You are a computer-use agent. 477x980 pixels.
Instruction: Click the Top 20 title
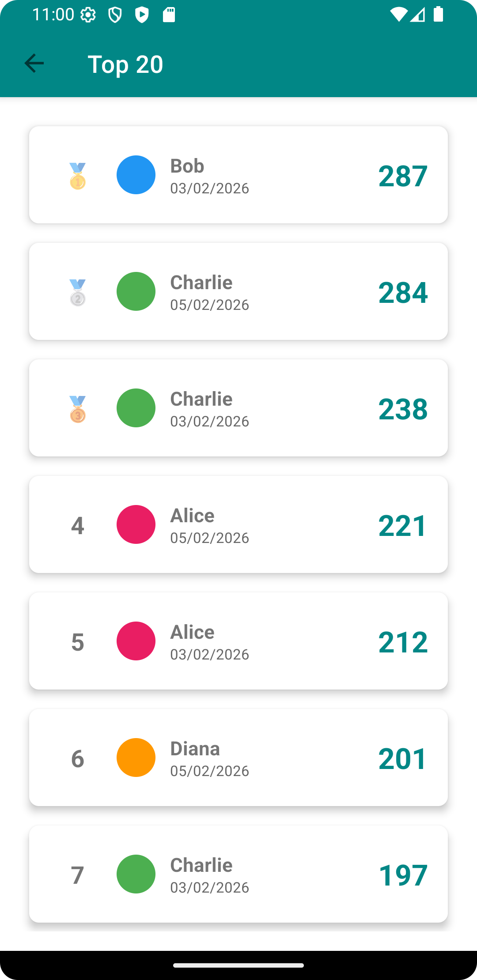click(125, 64)
